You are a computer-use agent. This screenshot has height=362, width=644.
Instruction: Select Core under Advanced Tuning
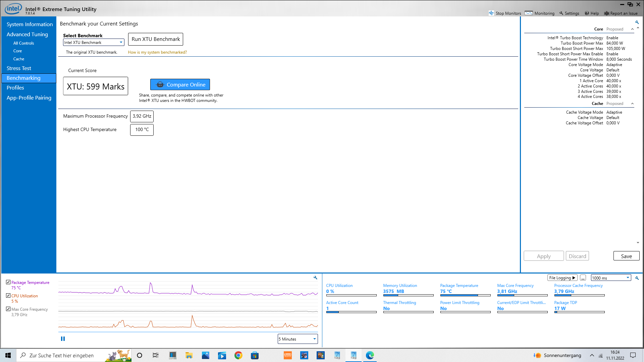17,51
